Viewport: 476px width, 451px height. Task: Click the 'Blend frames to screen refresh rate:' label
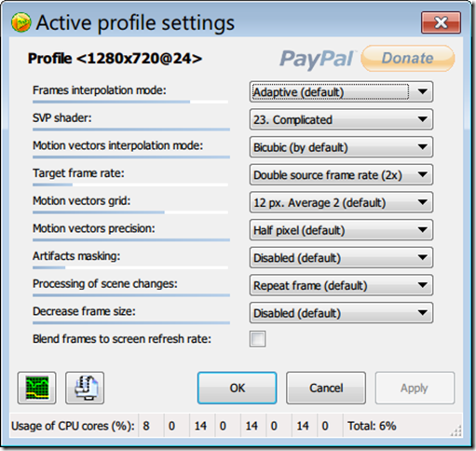tap(122, 339)
